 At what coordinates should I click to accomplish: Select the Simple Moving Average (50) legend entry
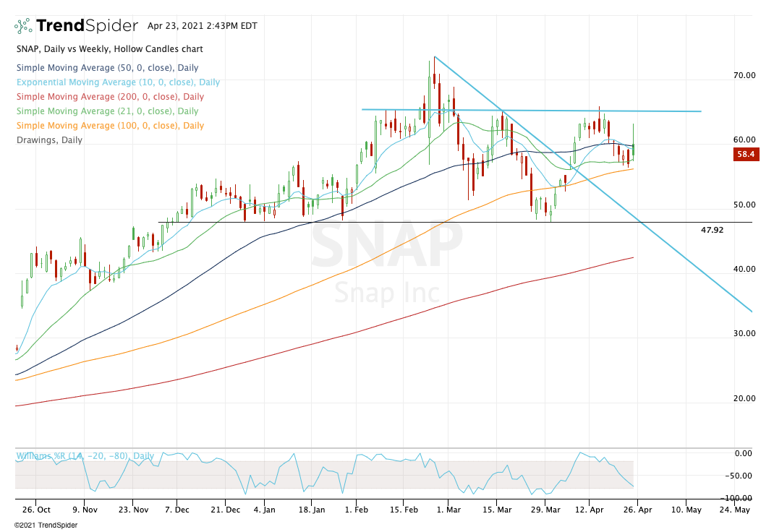click(108, 68)
